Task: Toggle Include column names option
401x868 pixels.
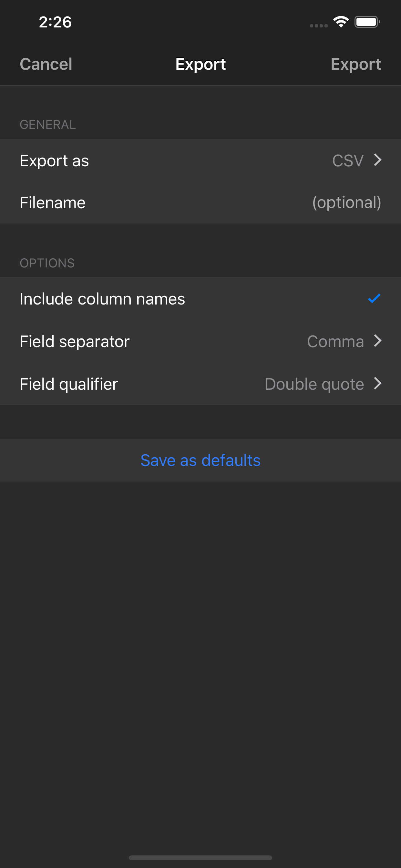Action: pos(102,299)
